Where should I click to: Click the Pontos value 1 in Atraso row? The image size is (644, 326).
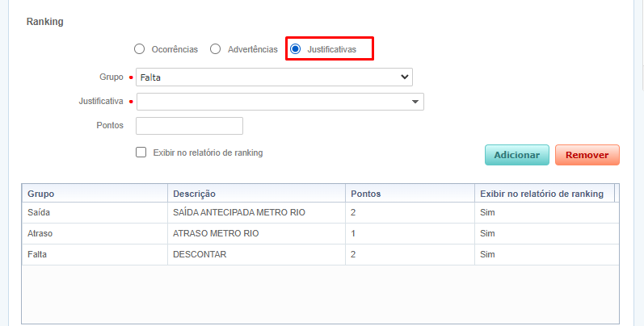353,234
